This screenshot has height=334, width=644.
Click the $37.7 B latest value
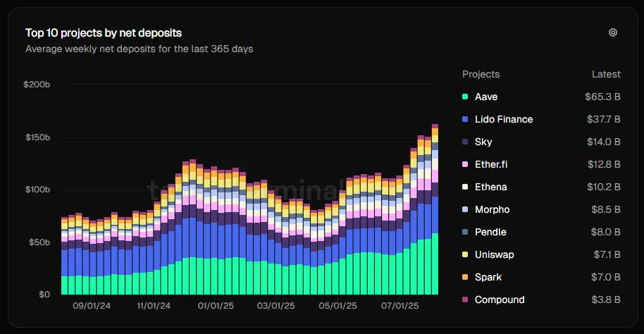click(603, 119)
